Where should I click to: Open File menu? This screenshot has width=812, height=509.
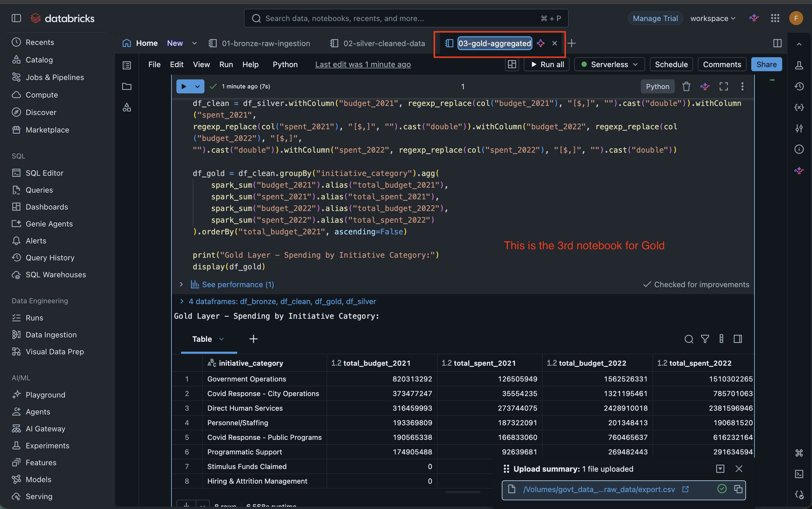tap(154, 65)
